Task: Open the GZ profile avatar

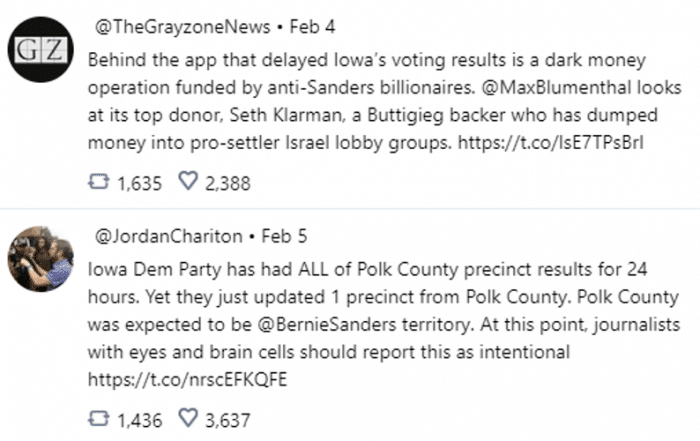Action: 41,49
